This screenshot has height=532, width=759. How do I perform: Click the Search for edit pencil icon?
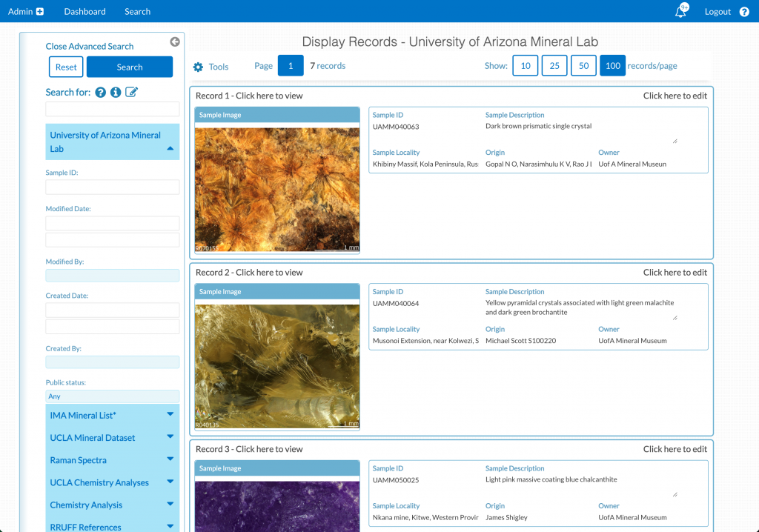tap(132, 92)
